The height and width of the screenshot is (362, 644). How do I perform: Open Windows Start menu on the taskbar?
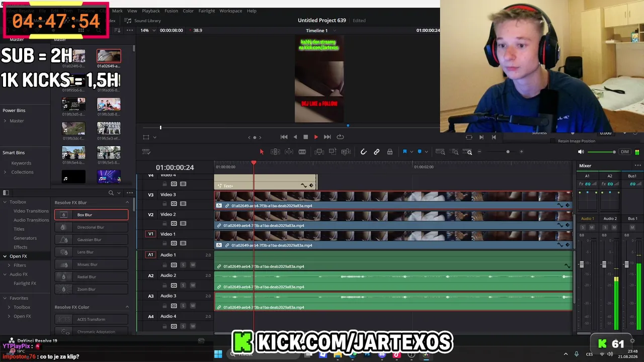coord(218,354)
